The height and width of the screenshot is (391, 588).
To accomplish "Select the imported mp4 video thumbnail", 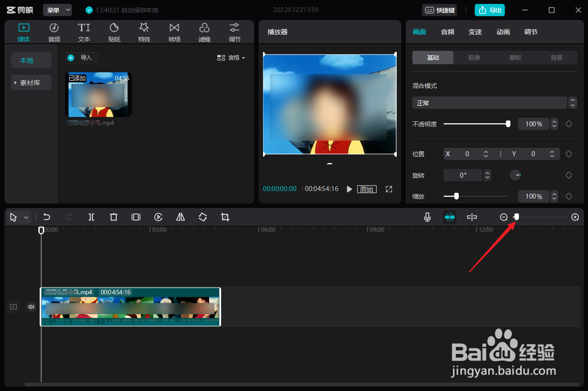I will point(99,95).
